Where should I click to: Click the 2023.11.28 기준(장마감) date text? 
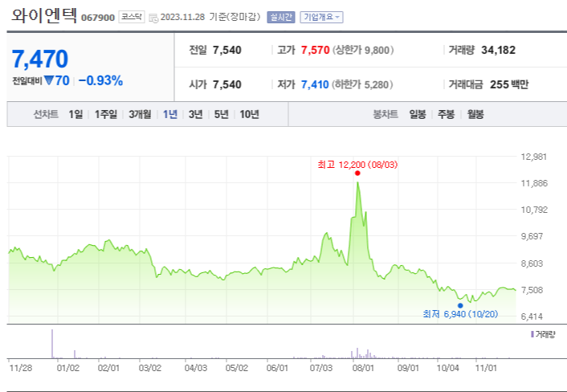pyautogui.click(x=210, y=17)
